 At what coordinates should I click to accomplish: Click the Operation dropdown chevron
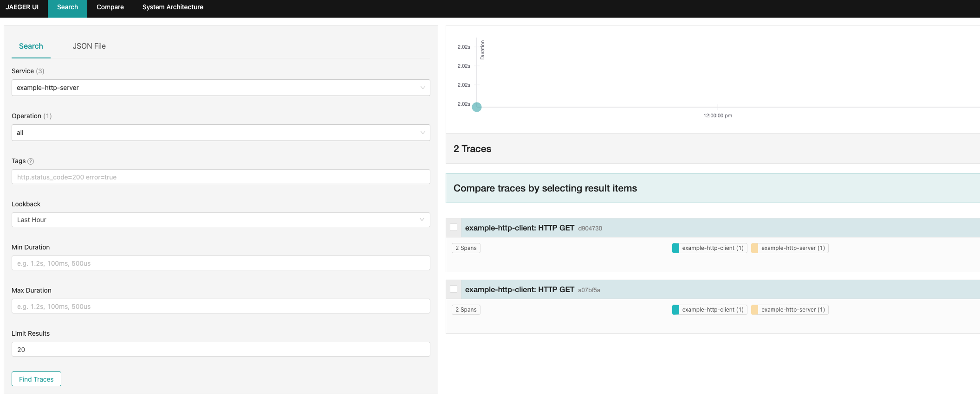(422, 133)
